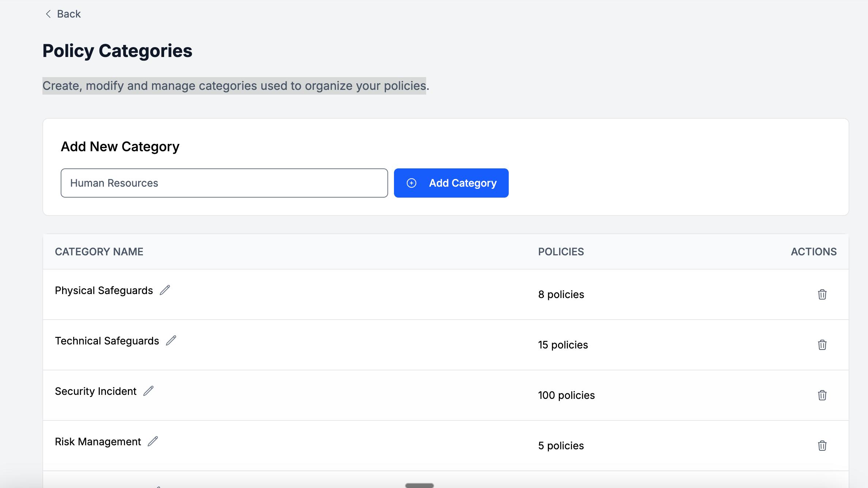Screen dimensions: 868x488
Task: Remove the Security Incident category
Action: click(x=822, y=395)
